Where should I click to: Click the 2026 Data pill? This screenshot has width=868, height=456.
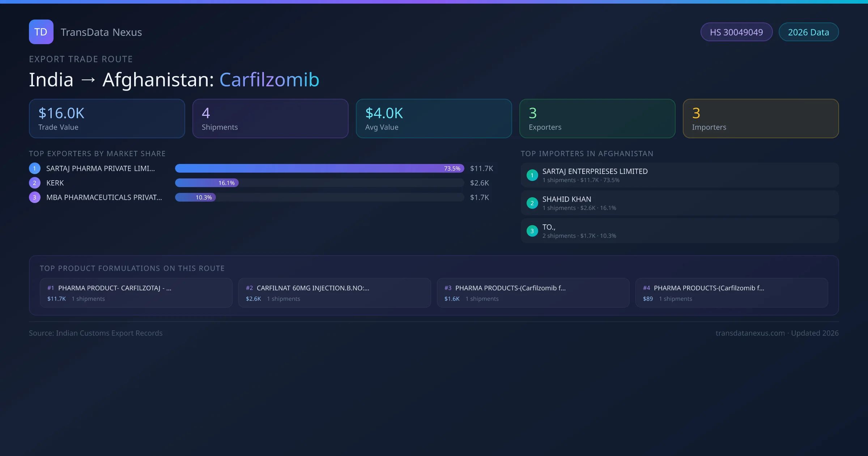[808, 32]
